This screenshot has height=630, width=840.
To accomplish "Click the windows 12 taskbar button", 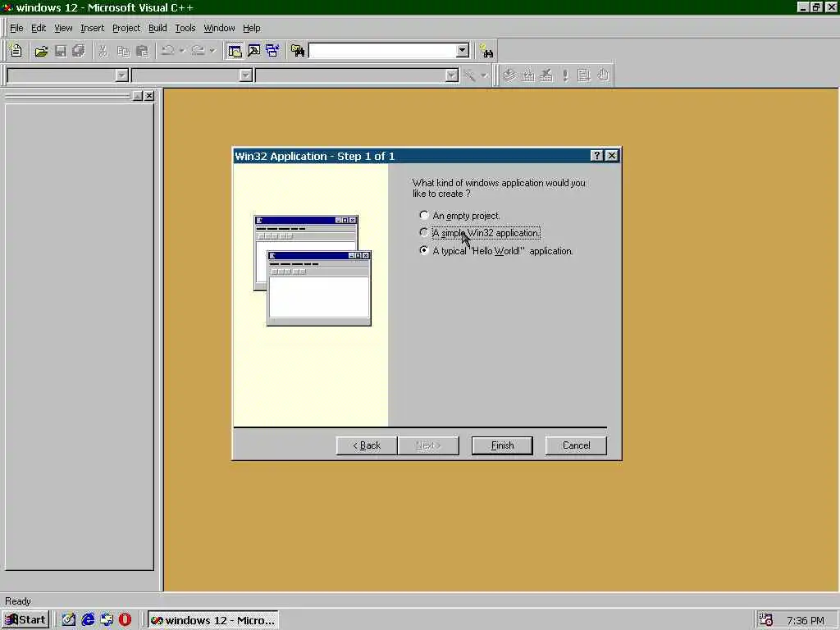I will click(x=212, y=620).
